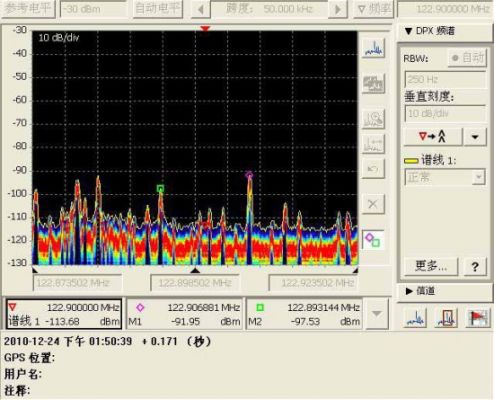494x400 pixels.
Task: Click the 更多... button
Action: pos(431,266)
